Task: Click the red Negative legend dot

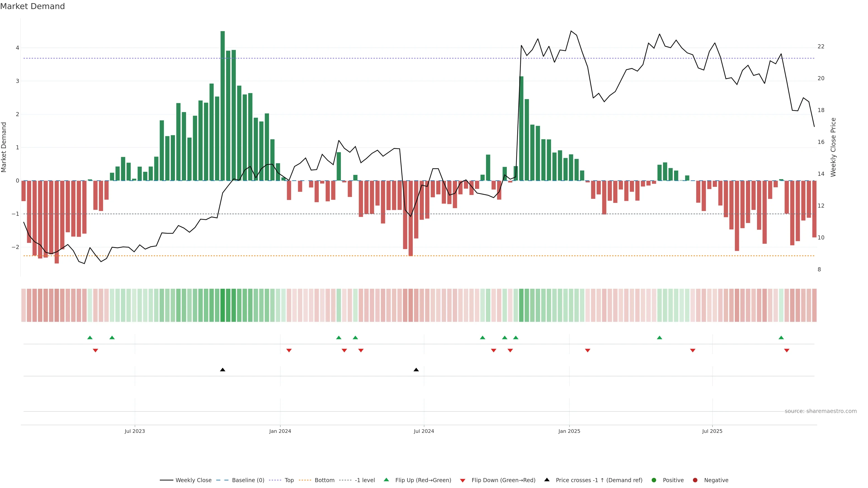Action: click(x=695, y=480)
